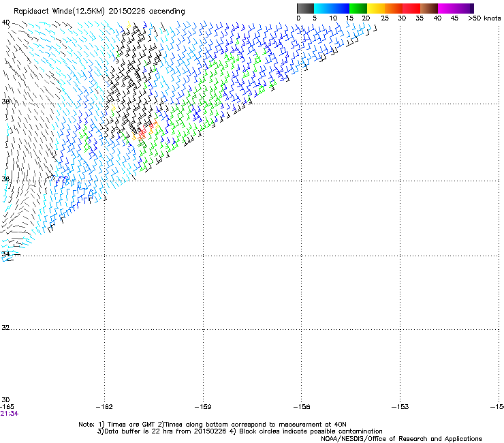Click the red wind barb cluster on the map

(142, 132)
